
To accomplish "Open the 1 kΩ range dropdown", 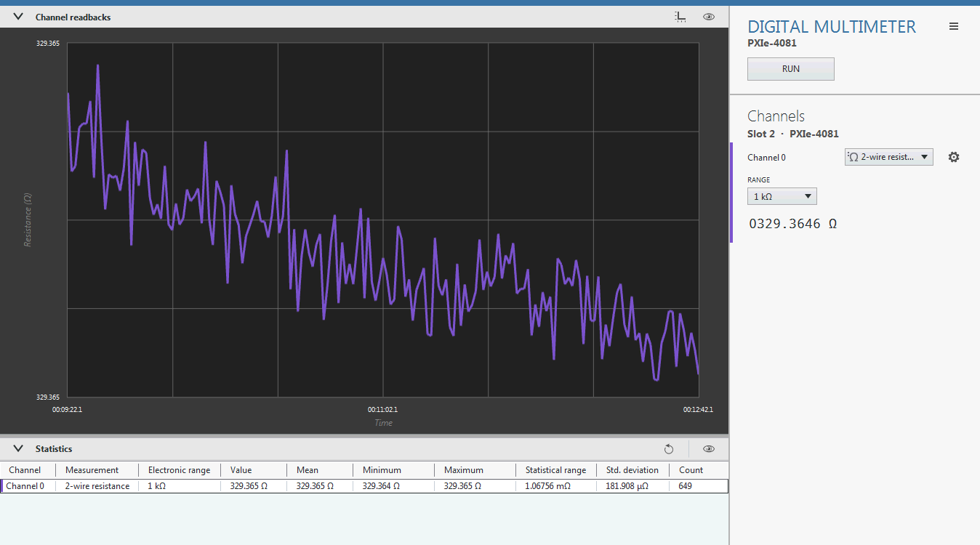I will coord(782,196).
